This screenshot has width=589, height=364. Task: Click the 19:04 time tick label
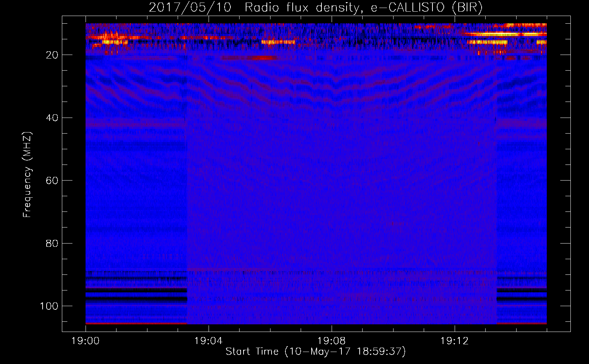pyautogui.click(x=208, y=341)
